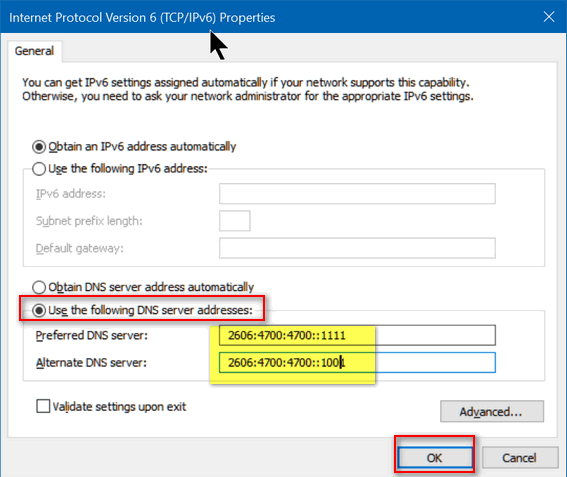
Task: Click the Subnet prefix length box
Action: (x=235, y=221)
